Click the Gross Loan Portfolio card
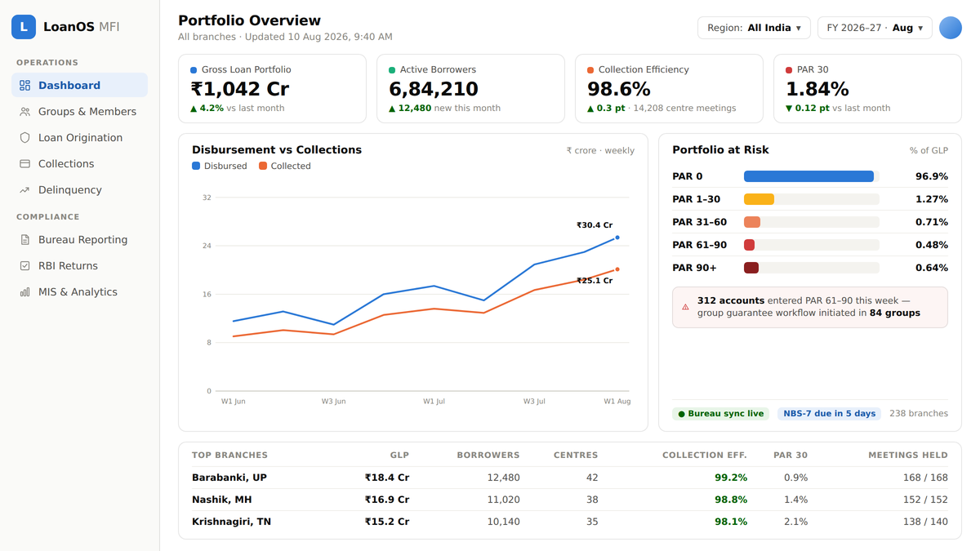This screenshot has width=980, height=551. click(x=272, y=89)
